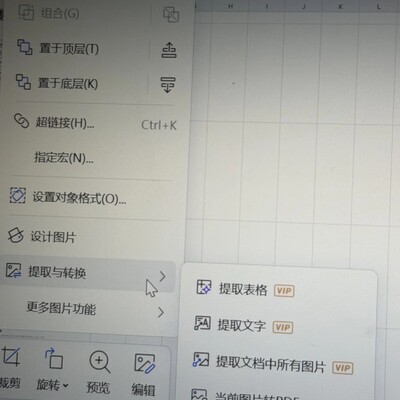
Task: Click the Ctrl+K shortcut text
Action: point(159,125)
